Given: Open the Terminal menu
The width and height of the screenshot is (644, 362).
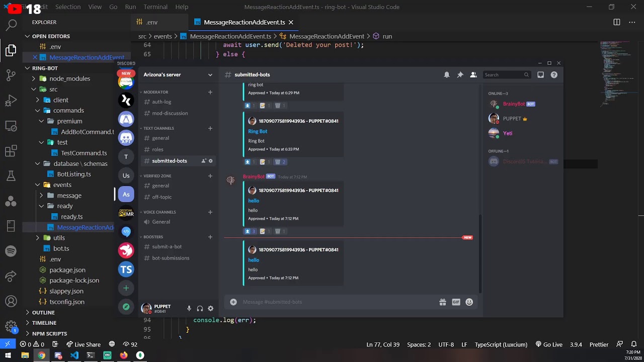Looking at the screenshot, I should (155, 7).
